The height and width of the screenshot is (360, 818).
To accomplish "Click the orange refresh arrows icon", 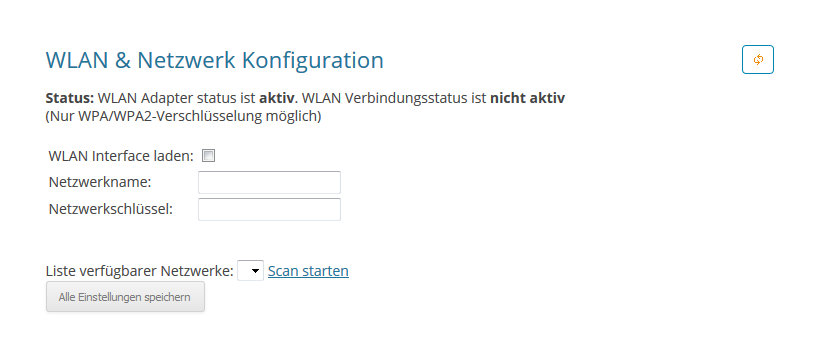I will tap(757, 59).
